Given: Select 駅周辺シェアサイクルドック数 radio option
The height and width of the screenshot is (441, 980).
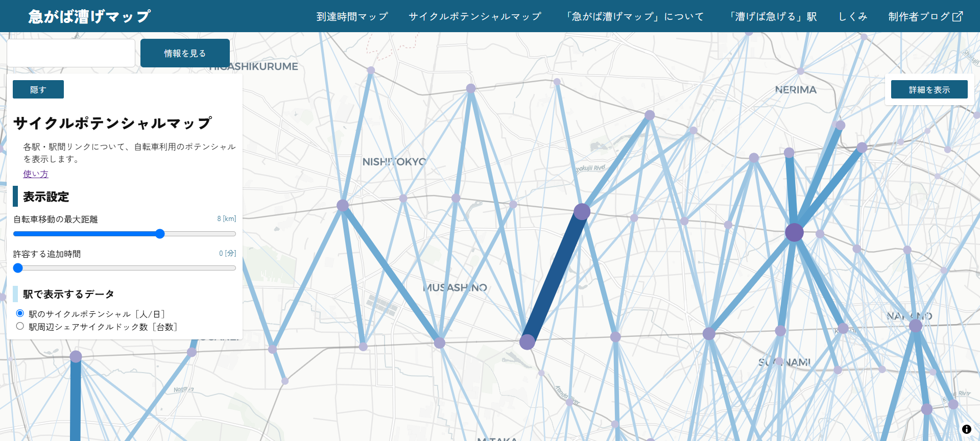Looking at the screenshot, I should pyautogui.click(x=20, y=326).
